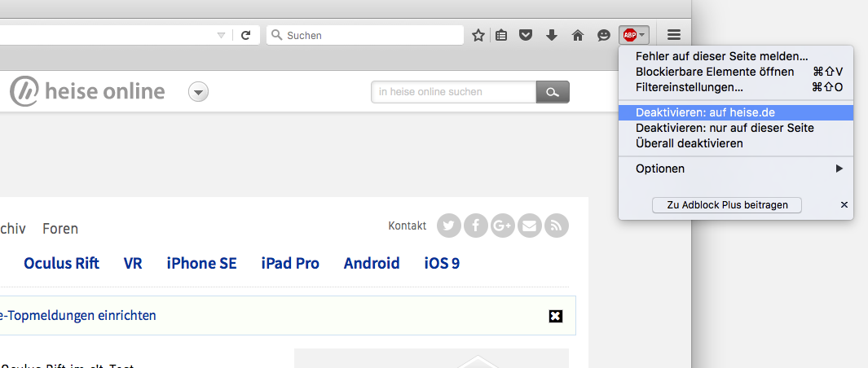Click the Twitter round icon
868x368 pixels.
pos(449,226)
